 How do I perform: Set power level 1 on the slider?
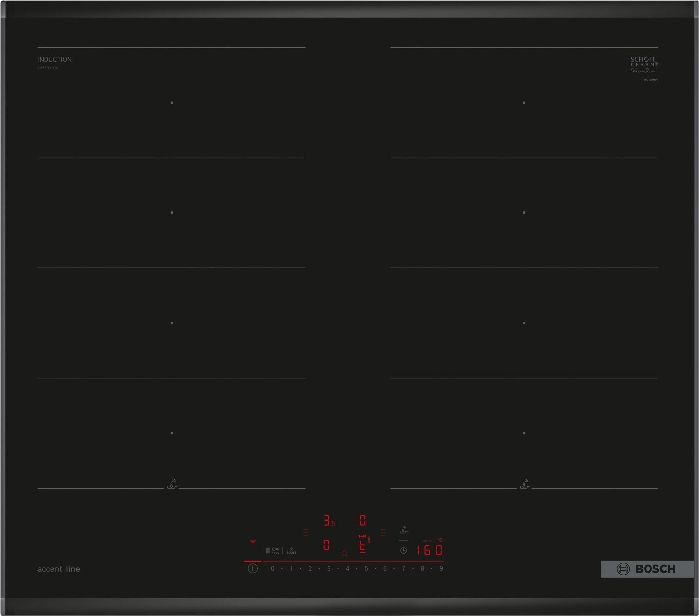coord(291,568)
